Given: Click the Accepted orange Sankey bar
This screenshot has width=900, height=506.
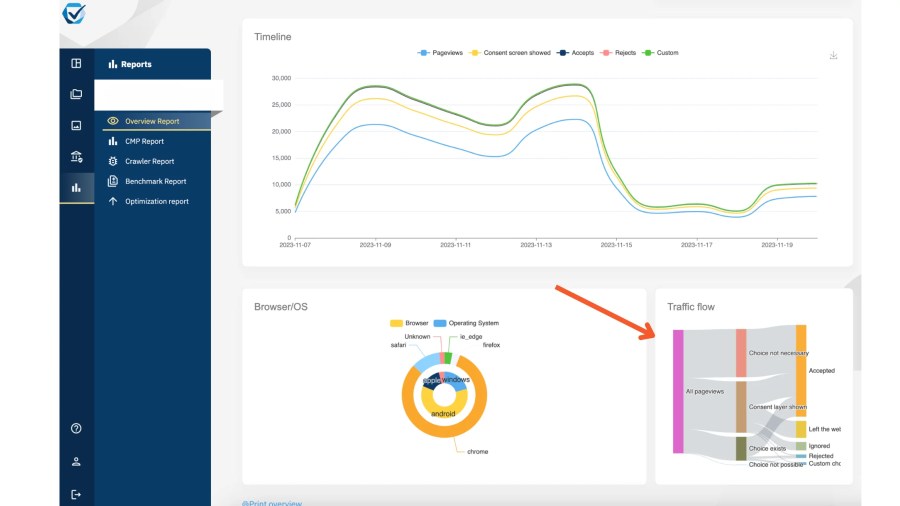Looking at the screenshot, I should (801, 371).
